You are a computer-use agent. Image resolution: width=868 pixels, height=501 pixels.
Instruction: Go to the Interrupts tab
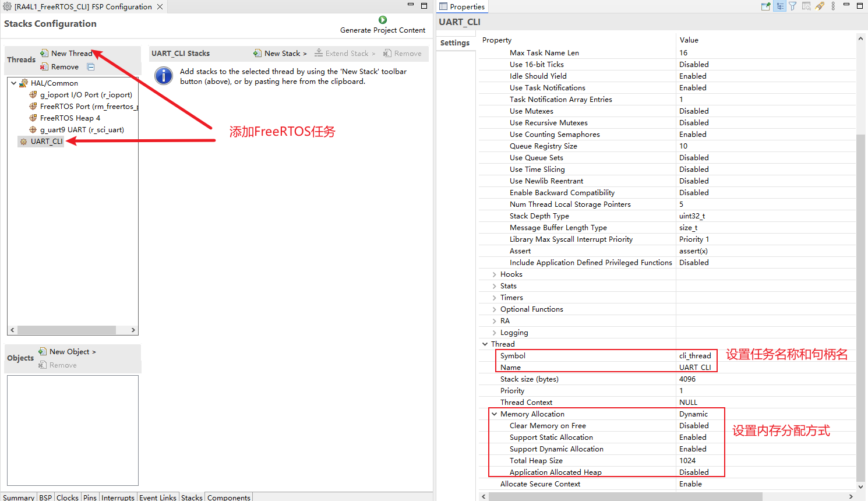pyautogui.click(x=118, y=497)
